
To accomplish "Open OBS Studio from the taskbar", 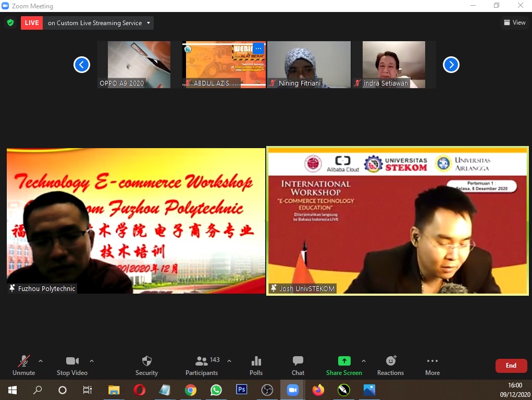I will click(x=267, y=390).
